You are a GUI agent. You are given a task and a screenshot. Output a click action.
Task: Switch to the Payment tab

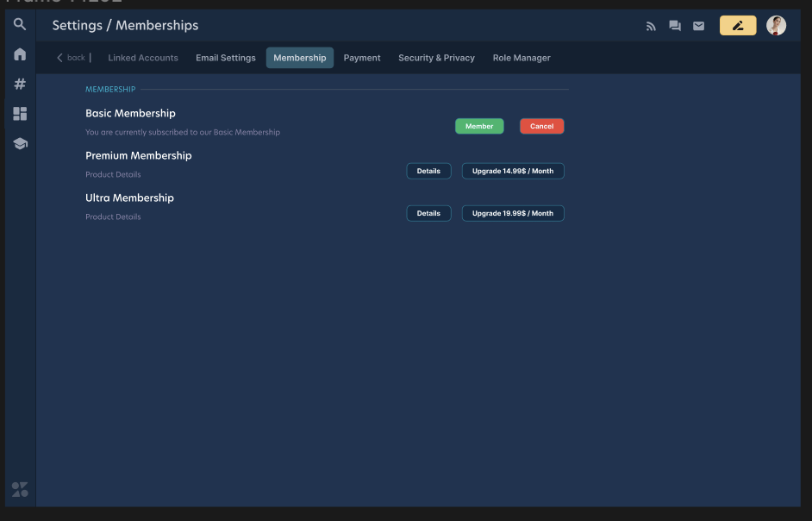point(361,58)
